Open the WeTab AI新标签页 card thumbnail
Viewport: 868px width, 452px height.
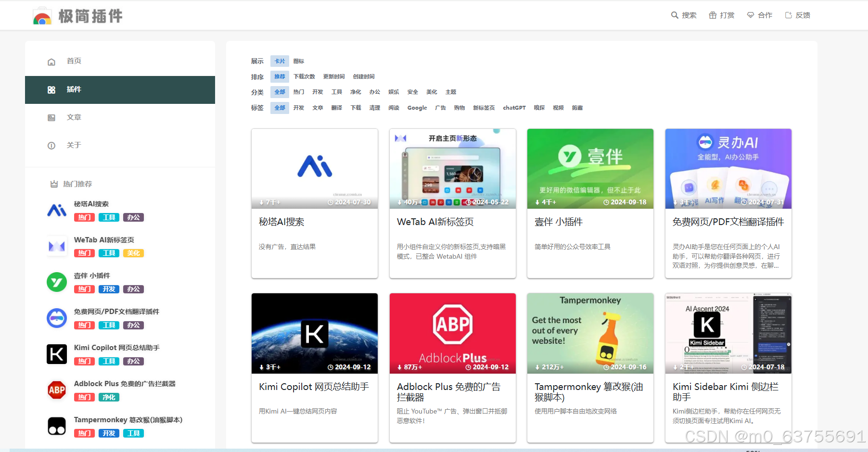pyautogui.click(x=453, y=169)
